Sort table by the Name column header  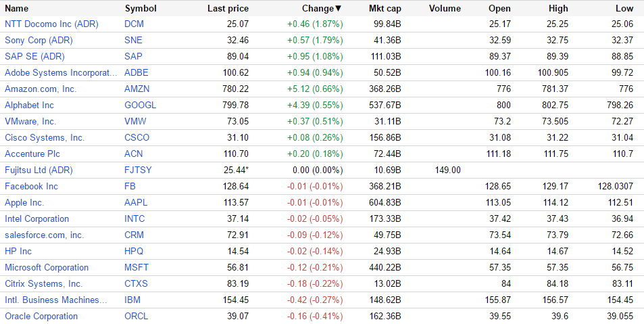point(17,9)
